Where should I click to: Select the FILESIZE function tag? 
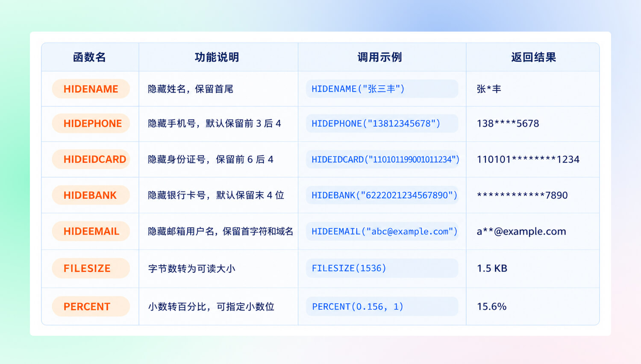pyautogui.click(x=91, y=268)
